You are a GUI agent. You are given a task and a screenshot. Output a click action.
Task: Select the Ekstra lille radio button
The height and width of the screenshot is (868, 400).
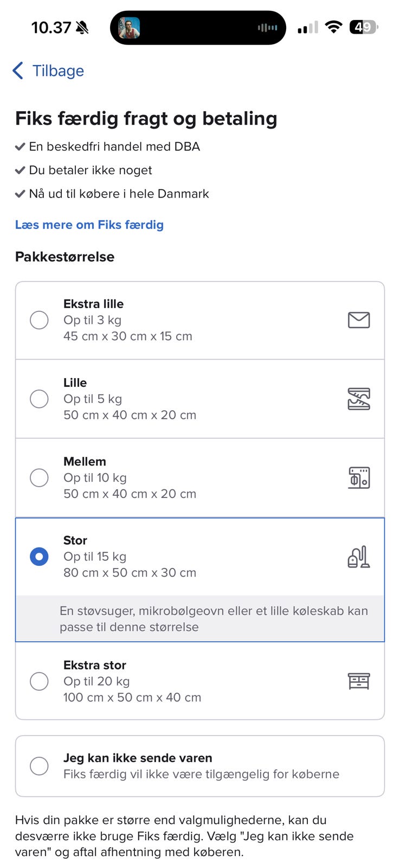39,320
